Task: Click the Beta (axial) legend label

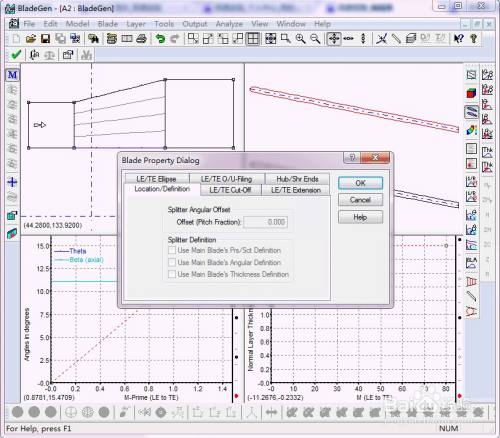Action: pyautogui.click(x=87, y=260)
